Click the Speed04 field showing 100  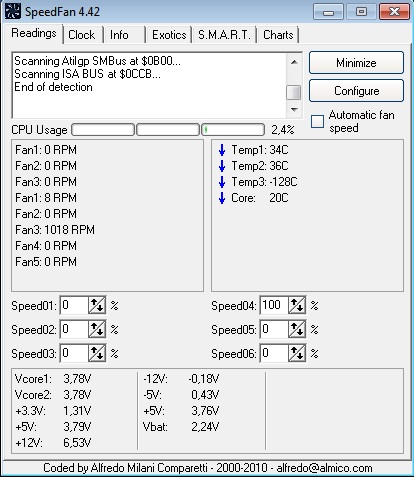click(x=274, y=305)
